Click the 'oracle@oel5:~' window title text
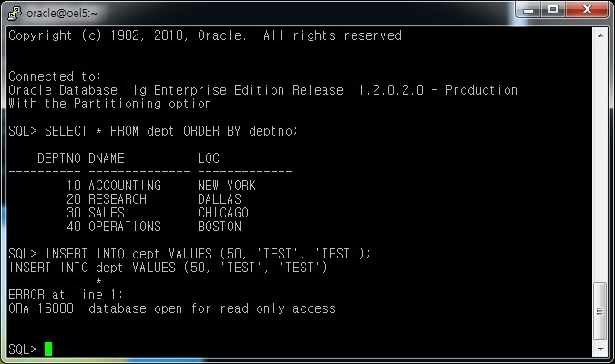The height and width of the screenshot is (364, 615). (62, 14)
